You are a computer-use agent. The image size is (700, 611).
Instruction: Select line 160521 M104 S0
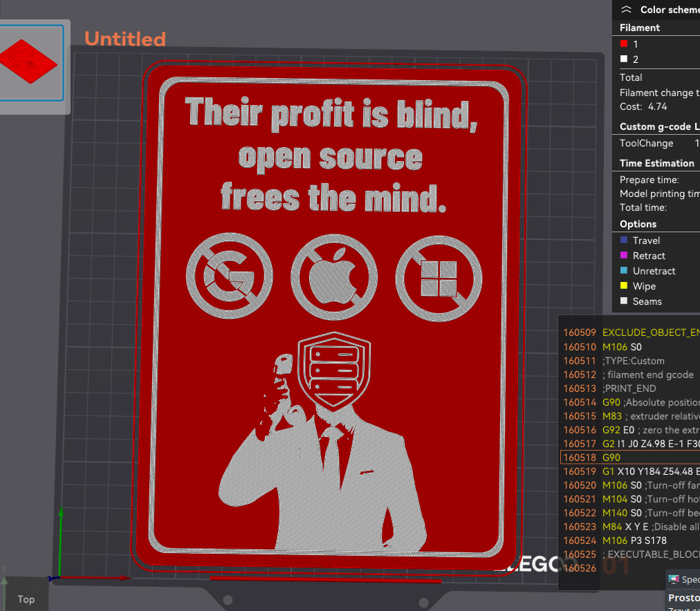pos(630,499)
